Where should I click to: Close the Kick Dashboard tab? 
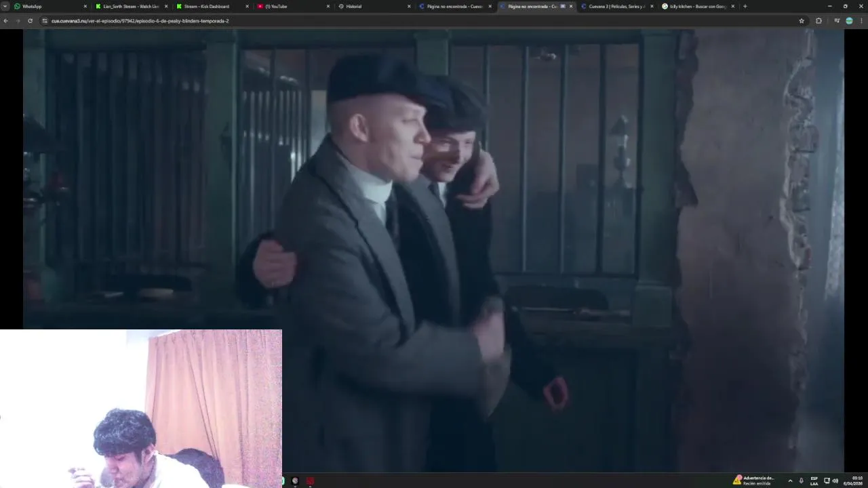click(x=247, y=6)
